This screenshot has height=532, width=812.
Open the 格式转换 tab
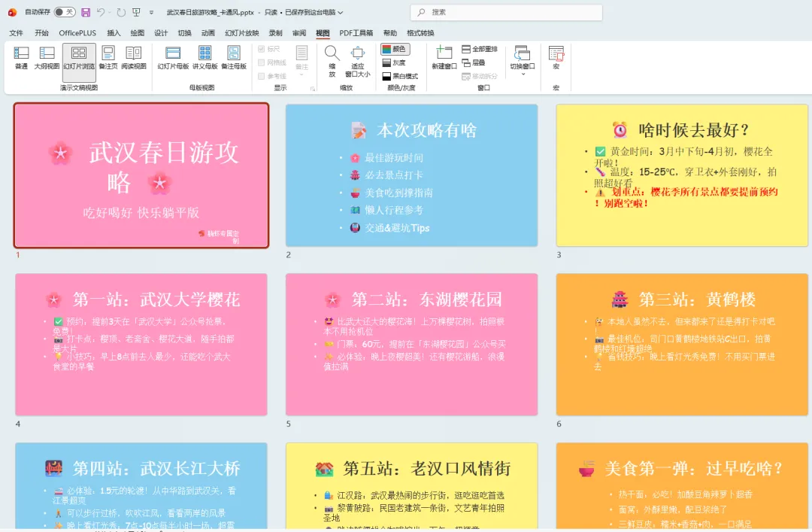pyautogui.click(x=420, y=32)
